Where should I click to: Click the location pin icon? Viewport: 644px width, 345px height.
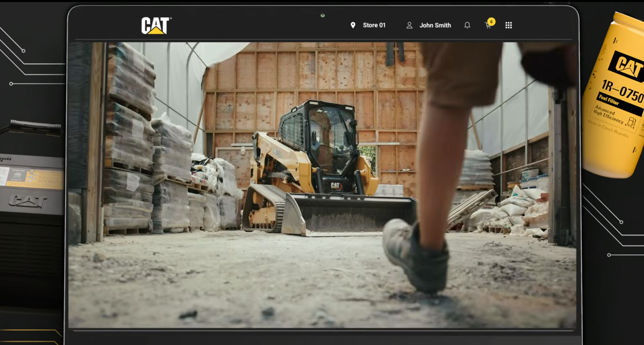353,25
